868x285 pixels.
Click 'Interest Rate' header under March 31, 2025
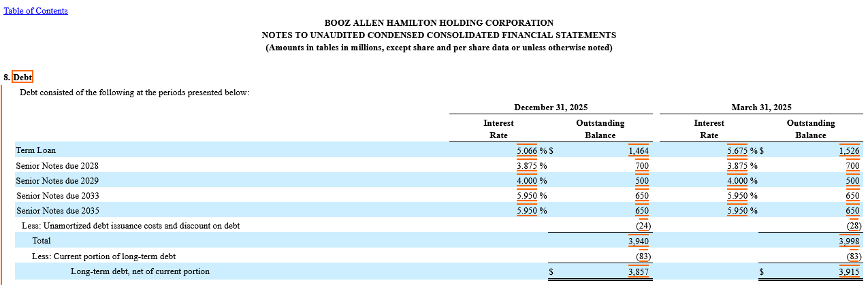pyautogui.click(x=709, y=129)
